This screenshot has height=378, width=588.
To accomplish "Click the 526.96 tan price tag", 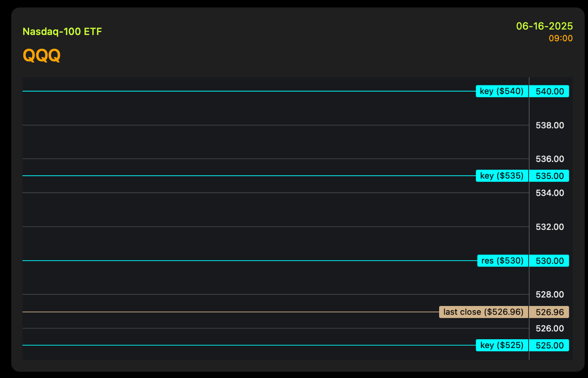I will click(549, 312).
